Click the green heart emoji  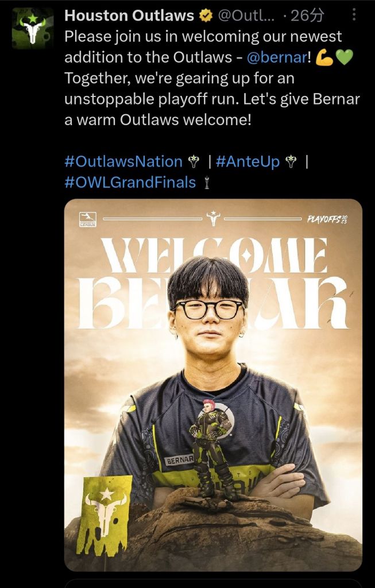coord(344,57)
